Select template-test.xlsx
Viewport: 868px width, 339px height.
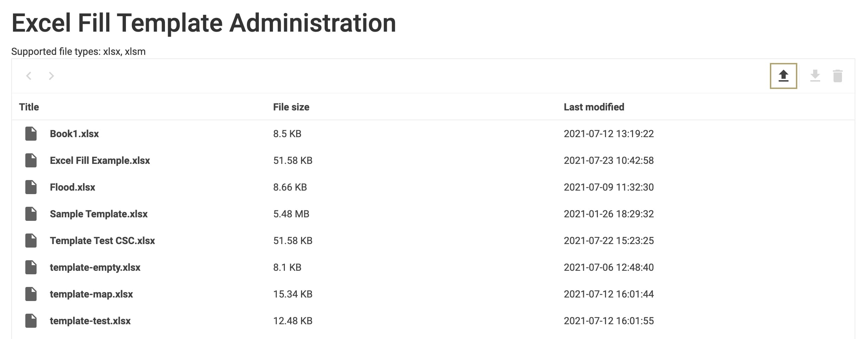pyautogui.click(x=433, y=321)
